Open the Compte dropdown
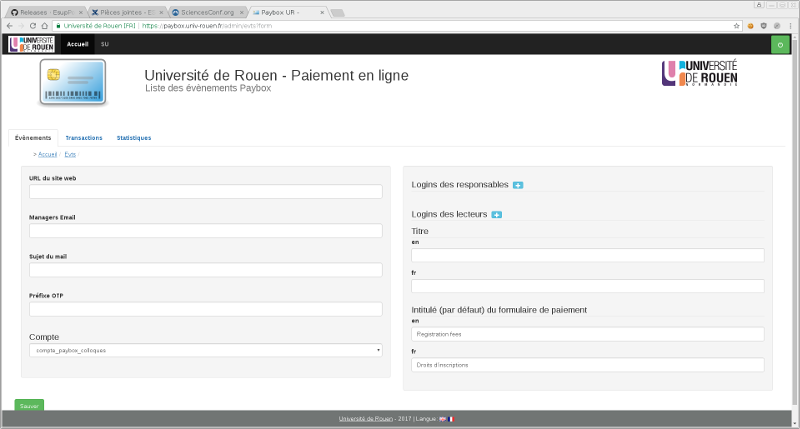This screenshot has width=800, height=429. (205, 350)
